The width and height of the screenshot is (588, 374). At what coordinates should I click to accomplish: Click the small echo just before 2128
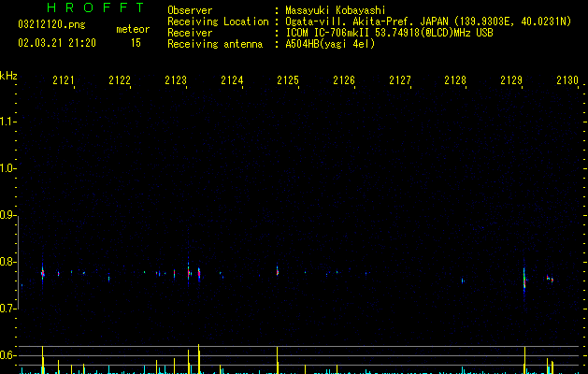click(463, 280)
